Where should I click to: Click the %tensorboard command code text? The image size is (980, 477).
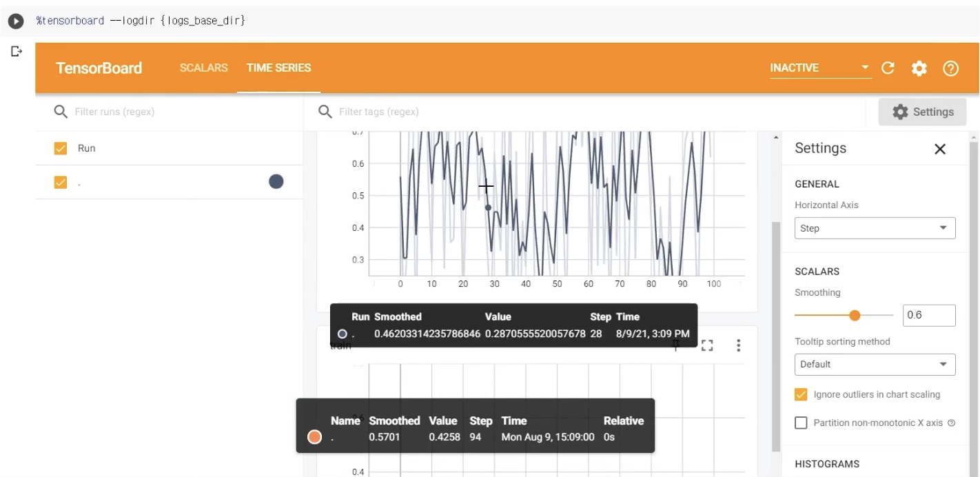(x=141, y=21)
